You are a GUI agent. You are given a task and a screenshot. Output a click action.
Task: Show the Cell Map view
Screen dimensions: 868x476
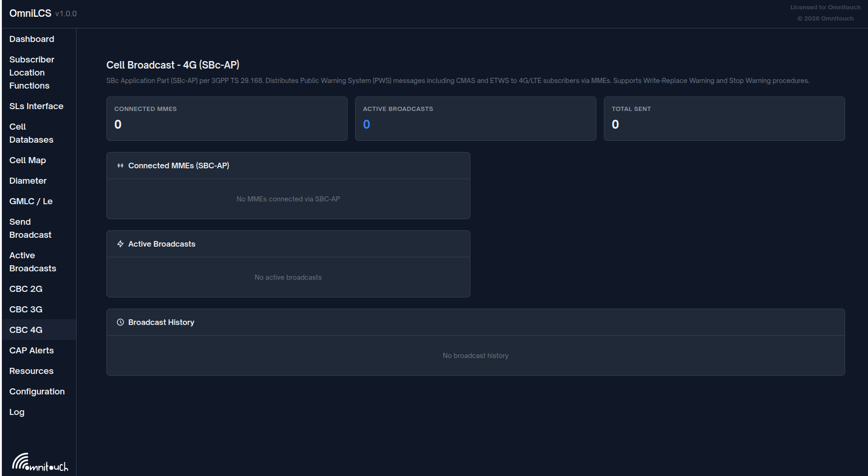click(x=28, y=160)
